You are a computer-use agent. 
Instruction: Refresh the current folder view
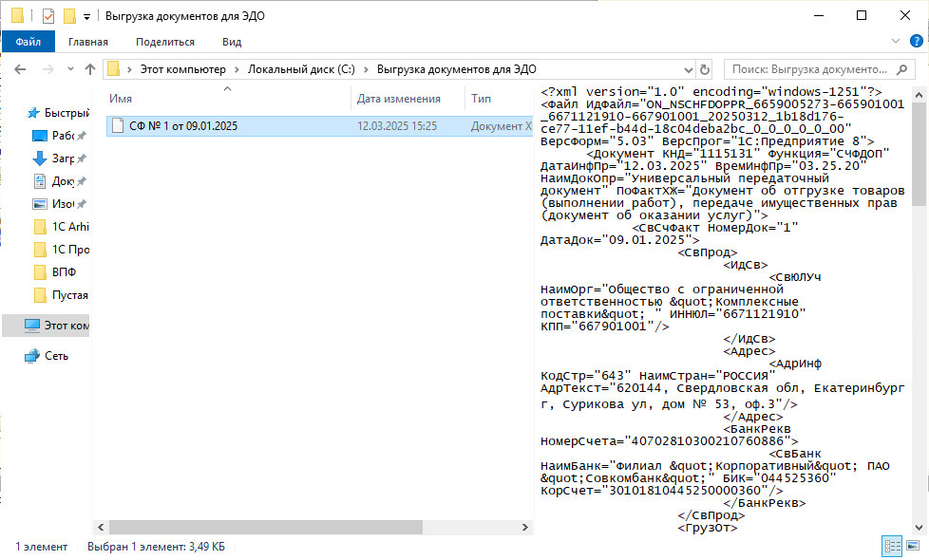[705, 70]
